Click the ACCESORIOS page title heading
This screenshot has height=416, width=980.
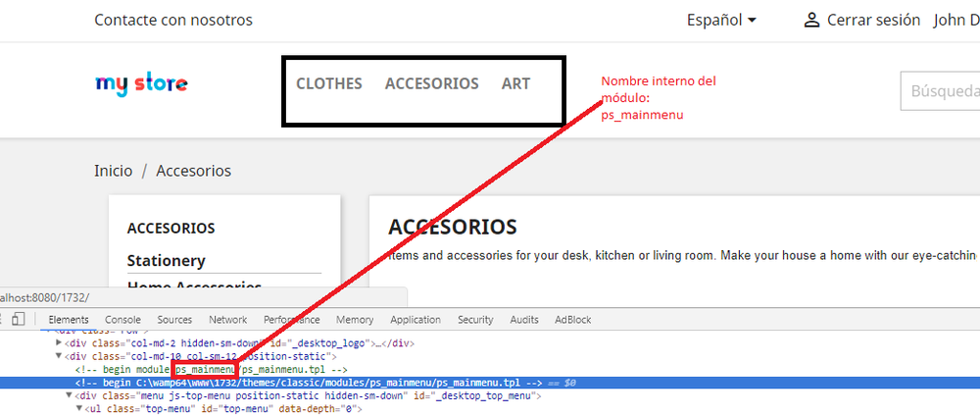point(453,227)
